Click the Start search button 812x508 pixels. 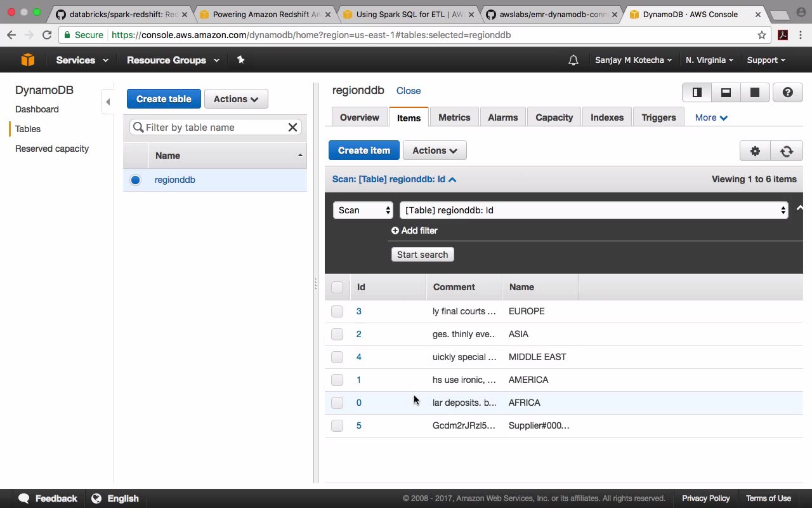(x=422, y=255)
